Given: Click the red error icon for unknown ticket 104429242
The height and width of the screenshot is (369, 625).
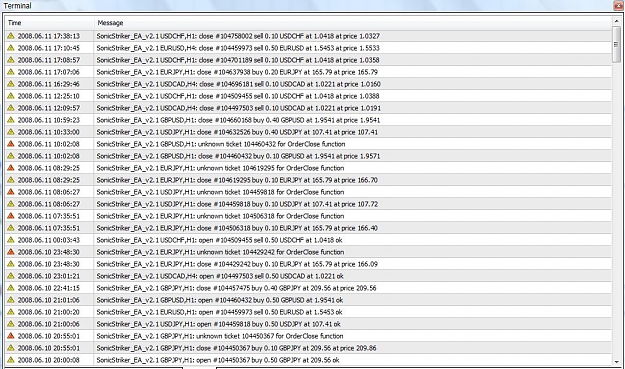Looking at the screenshot, I should point(11,251).
